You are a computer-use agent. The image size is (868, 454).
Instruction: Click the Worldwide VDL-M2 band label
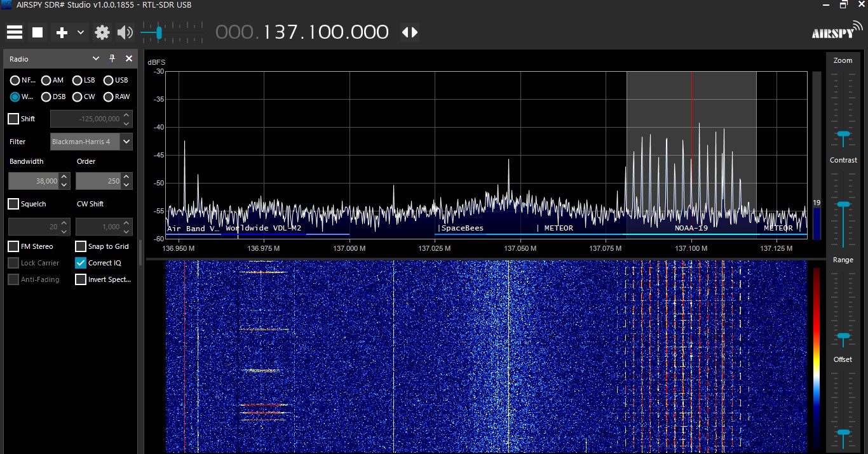pos(264,228)
